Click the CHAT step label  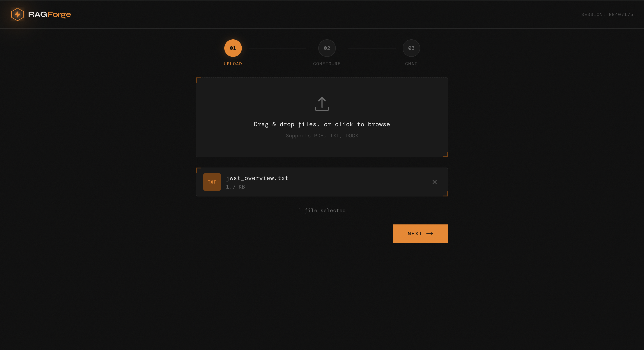411,64
